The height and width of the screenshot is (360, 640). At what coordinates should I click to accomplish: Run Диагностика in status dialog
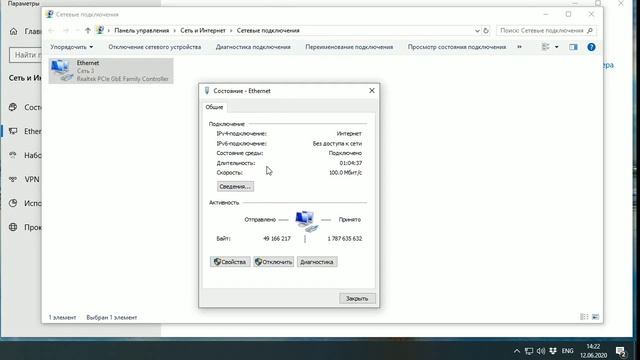pos(317,262)
